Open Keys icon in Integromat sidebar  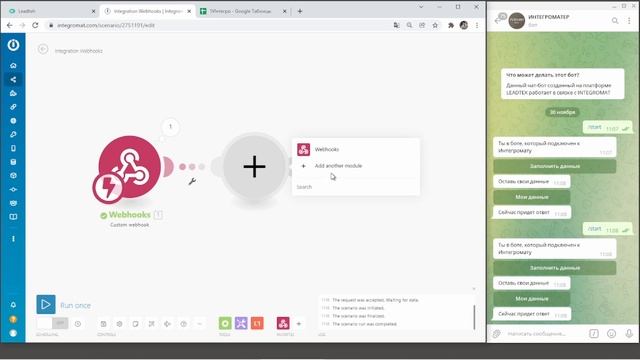[13, 134]
